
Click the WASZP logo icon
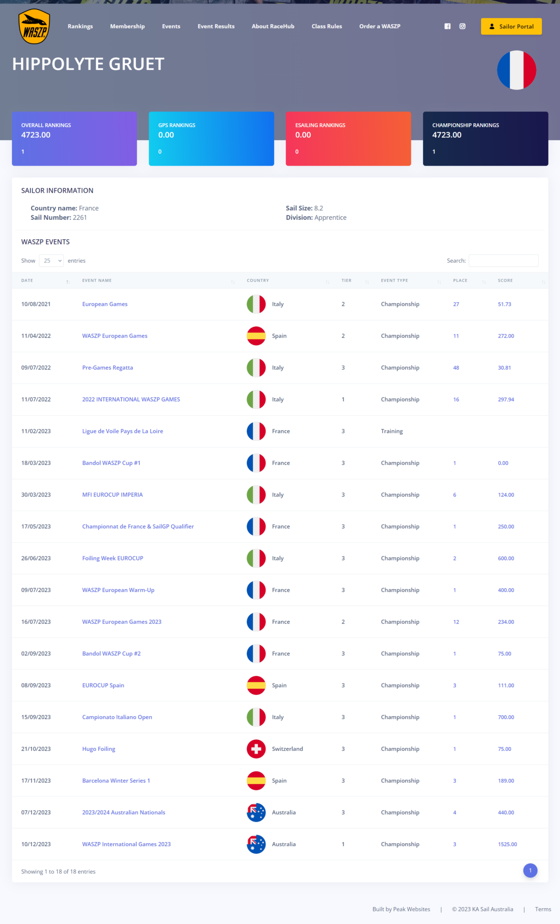34,26
